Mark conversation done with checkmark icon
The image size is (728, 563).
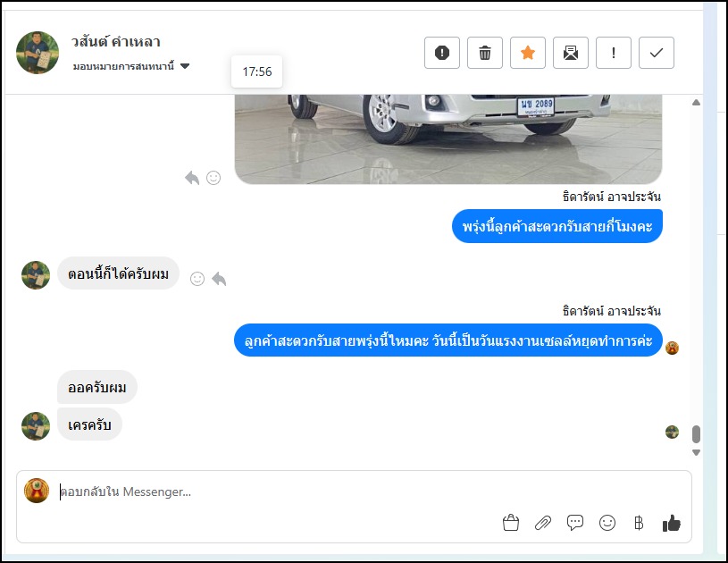656,53
